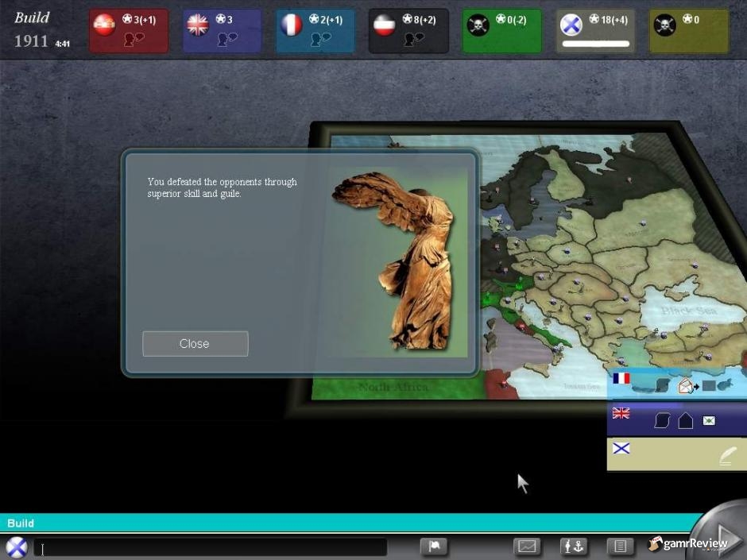Click the territory icon in France message row
This screenshot has width=747, height=560.
click(663, 384)
